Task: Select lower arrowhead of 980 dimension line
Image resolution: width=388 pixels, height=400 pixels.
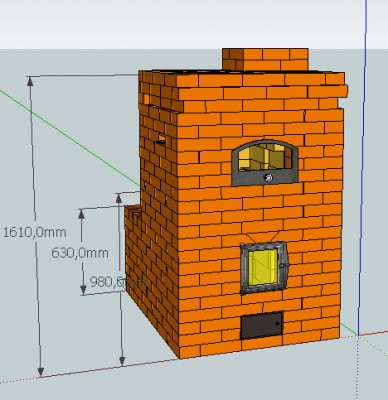Action: pos(122,361)
